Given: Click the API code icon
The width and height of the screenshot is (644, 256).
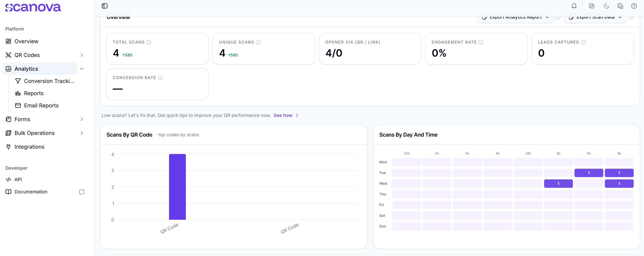Looking at the screenshot, I should (8, 180).
